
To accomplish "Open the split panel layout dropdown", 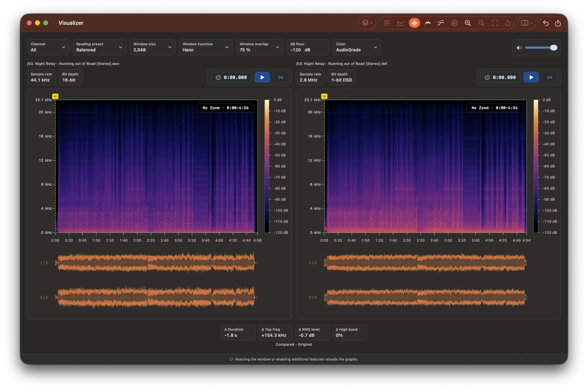I will click(x=527, y=23).
